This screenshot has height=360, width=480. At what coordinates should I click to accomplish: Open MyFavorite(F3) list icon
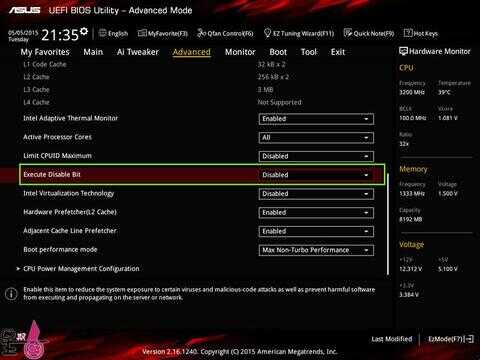pos(142,33)
